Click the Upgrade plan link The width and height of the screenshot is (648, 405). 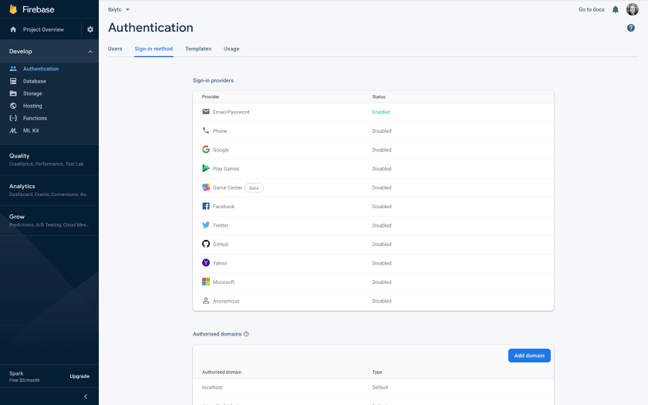point(80,376)
